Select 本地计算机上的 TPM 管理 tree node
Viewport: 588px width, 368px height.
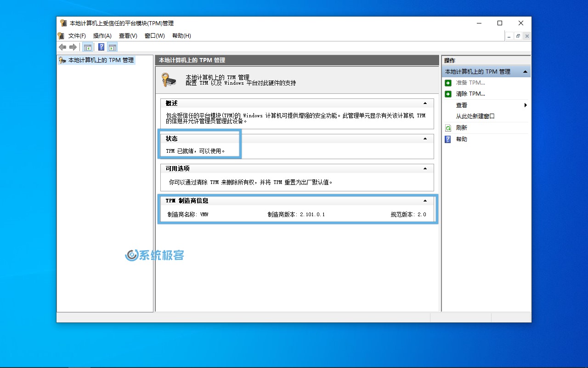tap(101, 60)
